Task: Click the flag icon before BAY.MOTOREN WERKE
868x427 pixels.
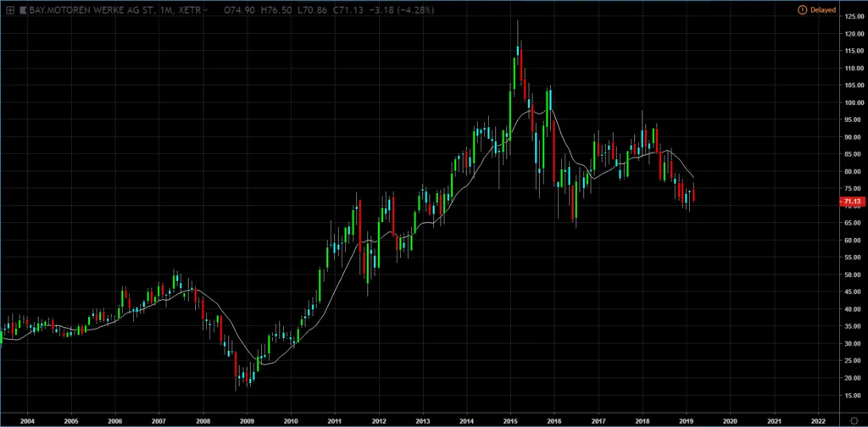Action: pos(23,10)
